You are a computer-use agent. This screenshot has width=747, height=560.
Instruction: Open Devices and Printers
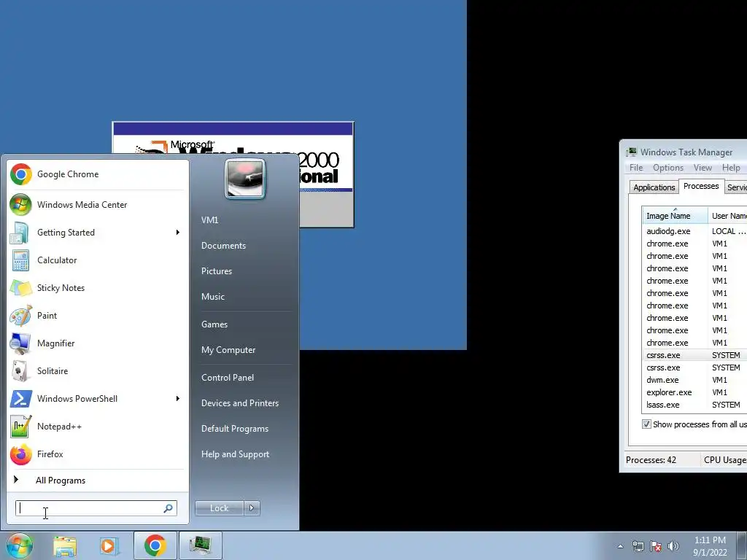[239, 403]
